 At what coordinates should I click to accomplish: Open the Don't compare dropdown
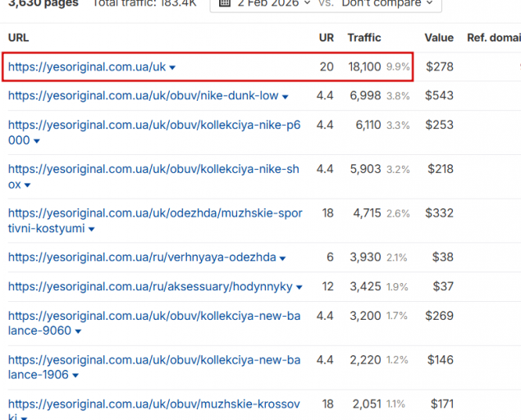tap(387, 3)
